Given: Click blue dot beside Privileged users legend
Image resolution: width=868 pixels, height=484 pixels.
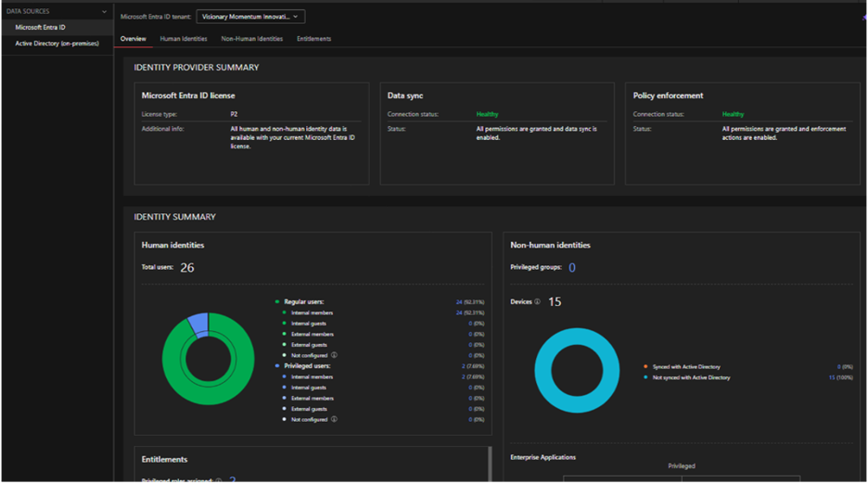Looking at the screenshot, I should pos(276,366).
